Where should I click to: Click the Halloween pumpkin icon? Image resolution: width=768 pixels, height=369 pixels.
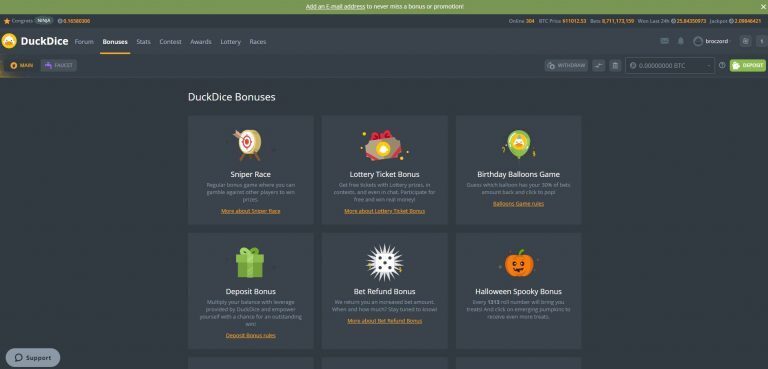519,263
